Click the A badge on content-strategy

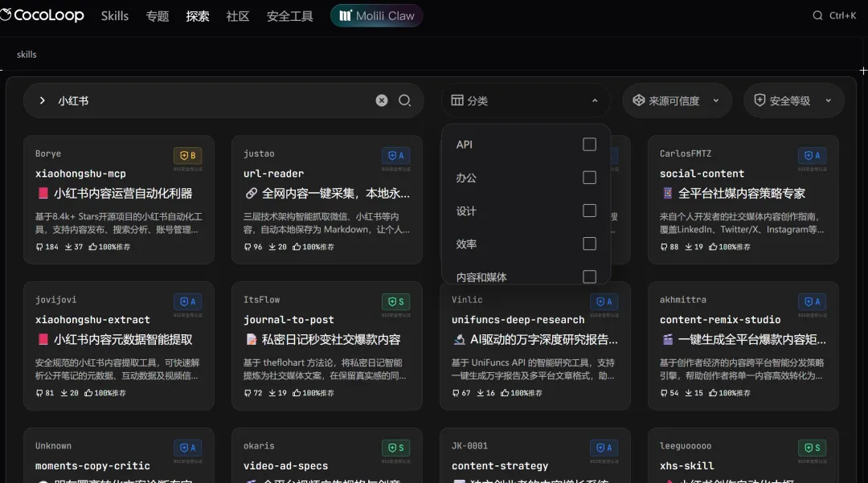pyautogui.click(x=604, y=448)
